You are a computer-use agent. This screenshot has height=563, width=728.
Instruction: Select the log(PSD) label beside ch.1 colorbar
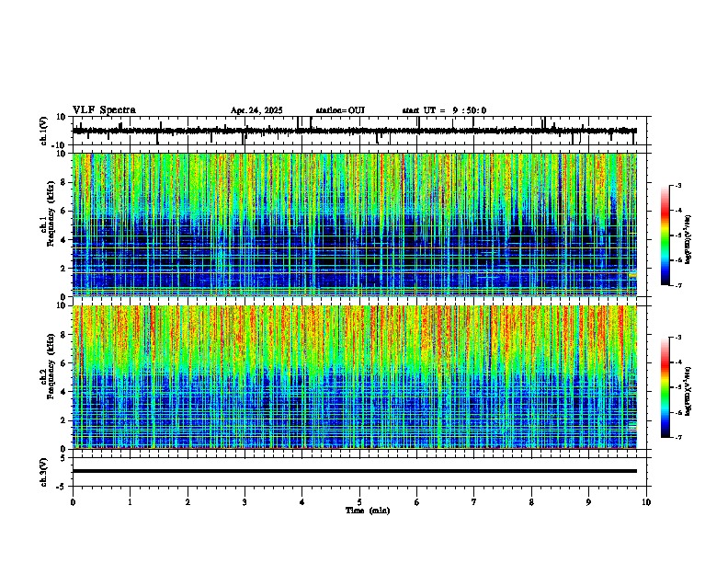point(688,240)
